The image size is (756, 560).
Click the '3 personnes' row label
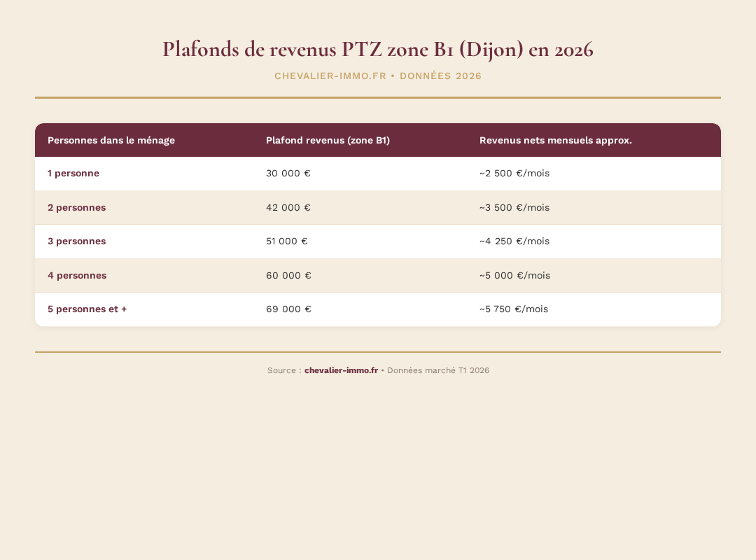[77, 241]
